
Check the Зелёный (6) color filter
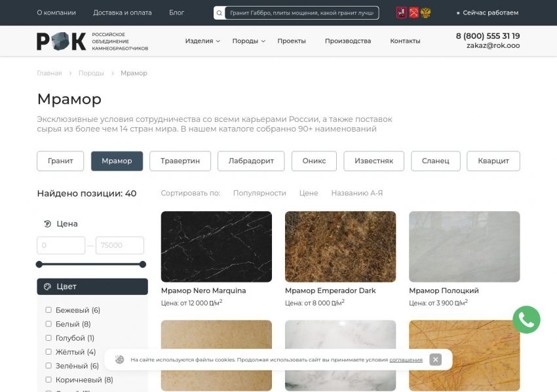coord(48,365)
